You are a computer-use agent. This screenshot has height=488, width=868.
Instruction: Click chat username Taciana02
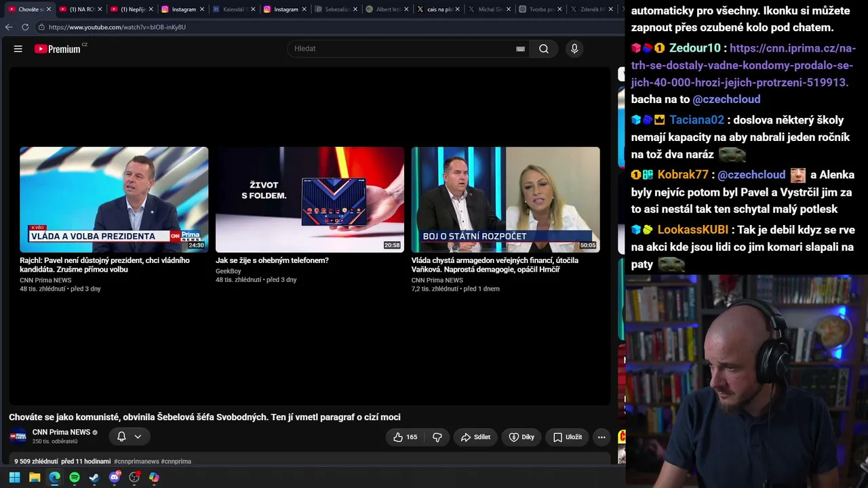(696, 120)
